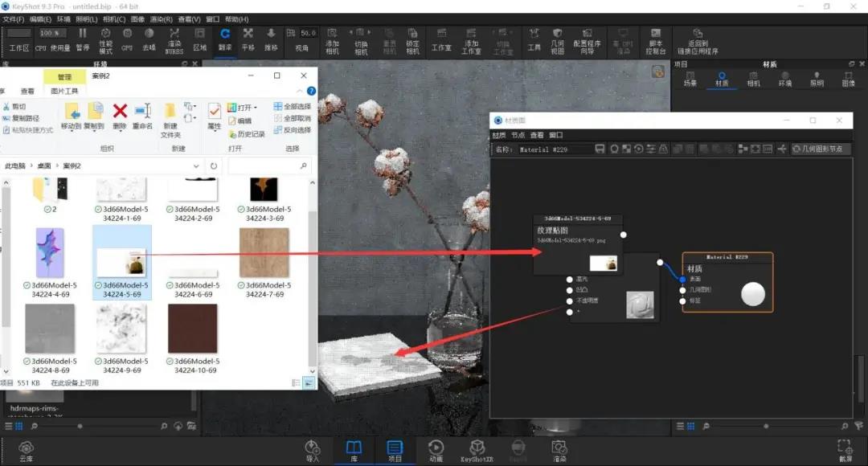This screenshot has height=466, width=868.
Task: Open the 节点 menu in material graph
Action: pos(518,135)
